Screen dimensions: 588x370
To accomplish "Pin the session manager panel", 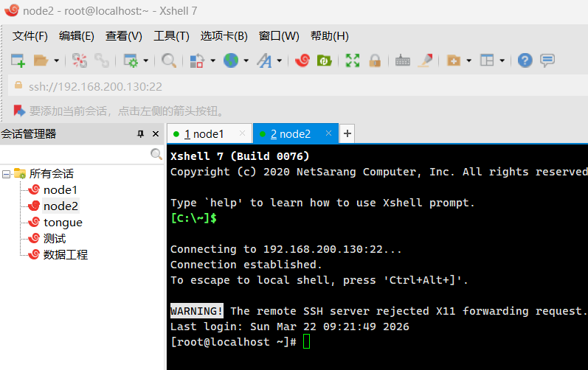I will (141, 133).
